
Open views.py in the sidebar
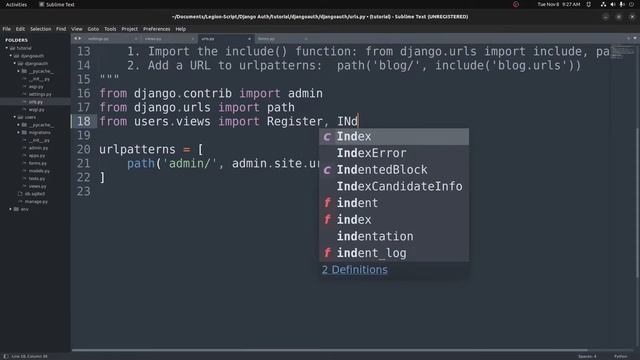click(37, 186)
